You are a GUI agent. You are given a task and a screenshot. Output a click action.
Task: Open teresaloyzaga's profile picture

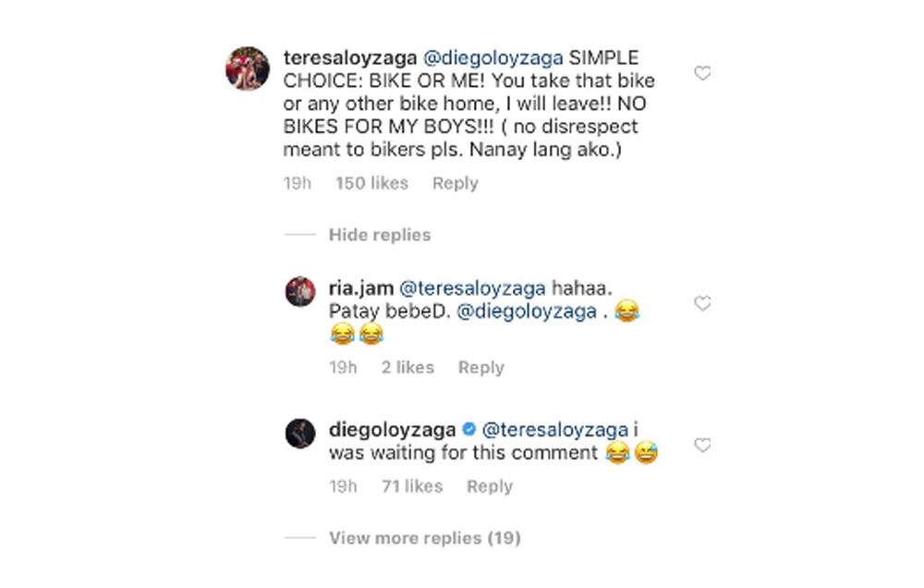coord(248,68)
